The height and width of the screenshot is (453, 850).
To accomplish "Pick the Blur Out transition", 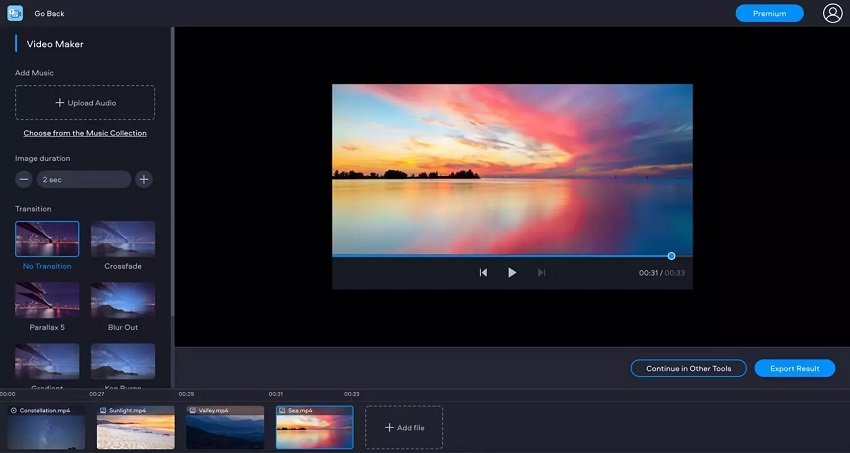I will click(123, 300).
